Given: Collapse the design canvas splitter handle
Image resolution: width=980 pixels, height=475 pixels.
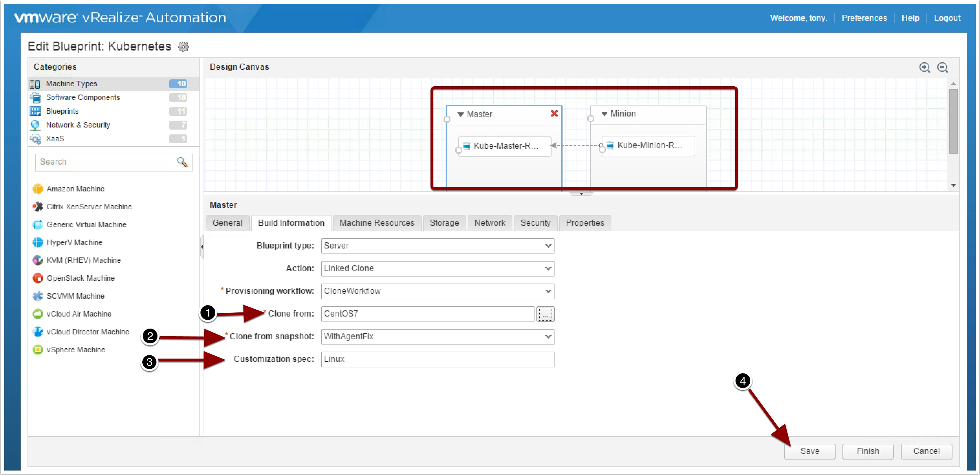Looking at the screenshot, I should pyautogui.click(x=581, y=194).
